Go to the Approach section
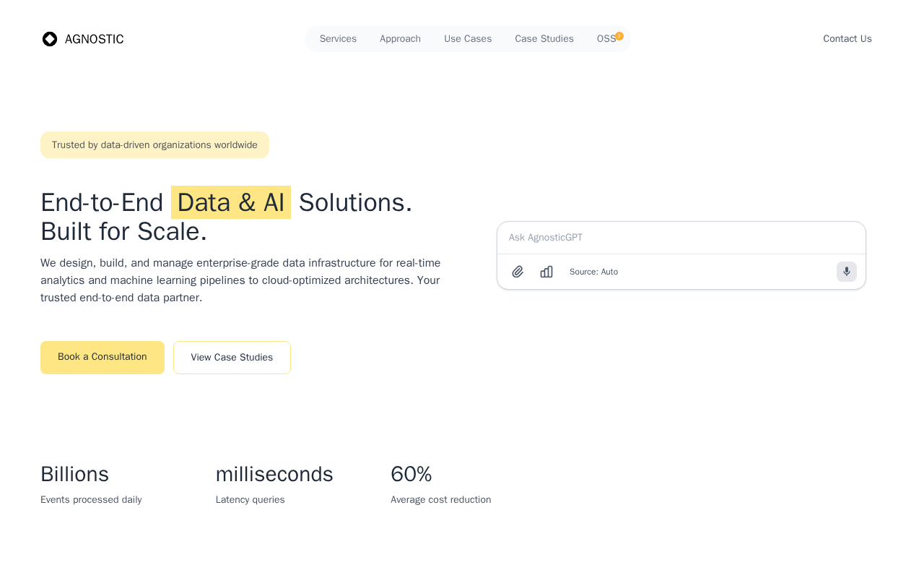 (x=400, y=39)
